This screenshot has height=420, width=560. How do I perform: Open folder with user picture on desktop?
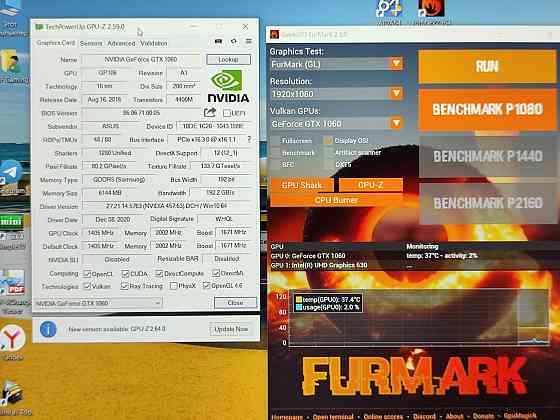(x=11, y=61)
